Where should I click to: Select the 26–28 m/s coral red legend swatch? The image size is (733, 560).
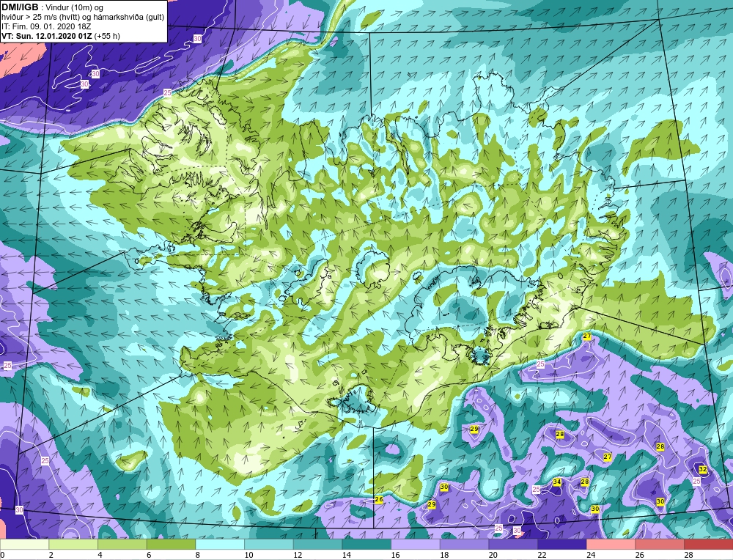pyautogui.click(x=660, y=545)
